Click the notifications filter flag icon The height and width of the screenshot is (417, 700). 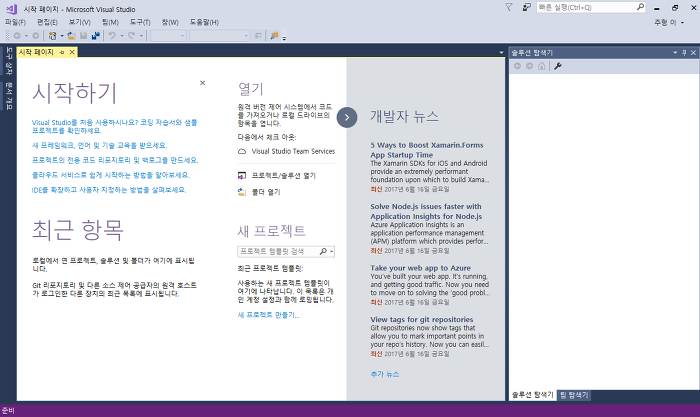tap(508, 7)
